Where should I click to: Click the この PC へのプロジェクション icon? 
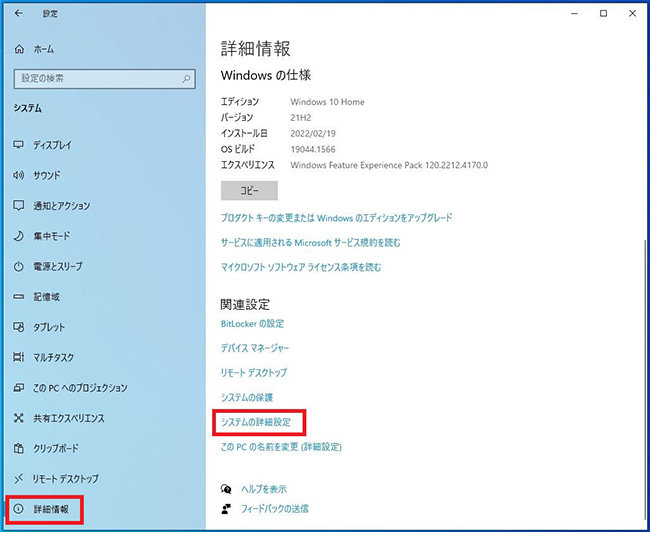(19, 388)
